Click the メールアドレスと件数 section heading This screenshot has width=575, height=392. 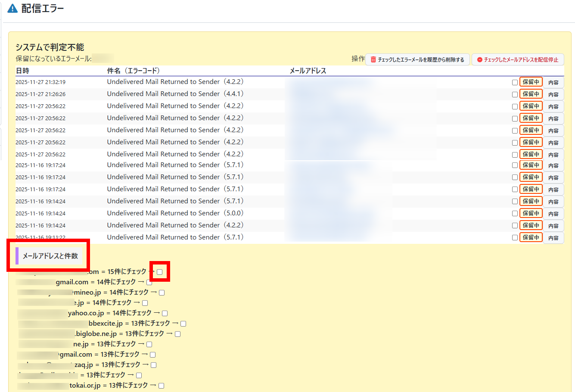pos(50,256)
